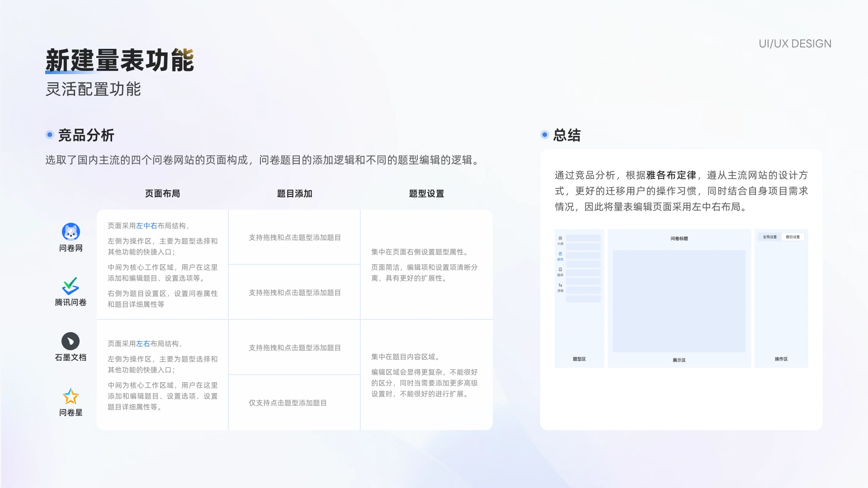Click the 总结 section heading
The width and height of the screenshot is (868, 488).
click(x=567, y=135)
